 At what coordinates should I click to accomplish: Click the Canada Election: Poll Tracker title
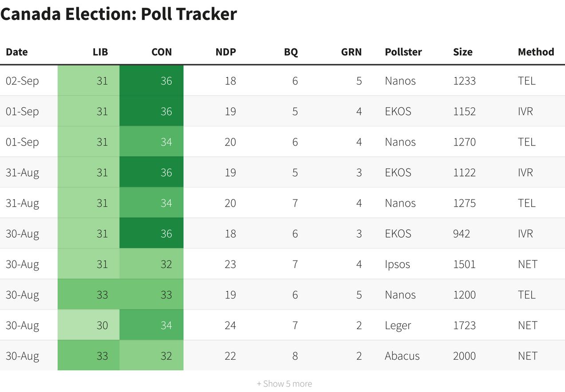[119, 14]
